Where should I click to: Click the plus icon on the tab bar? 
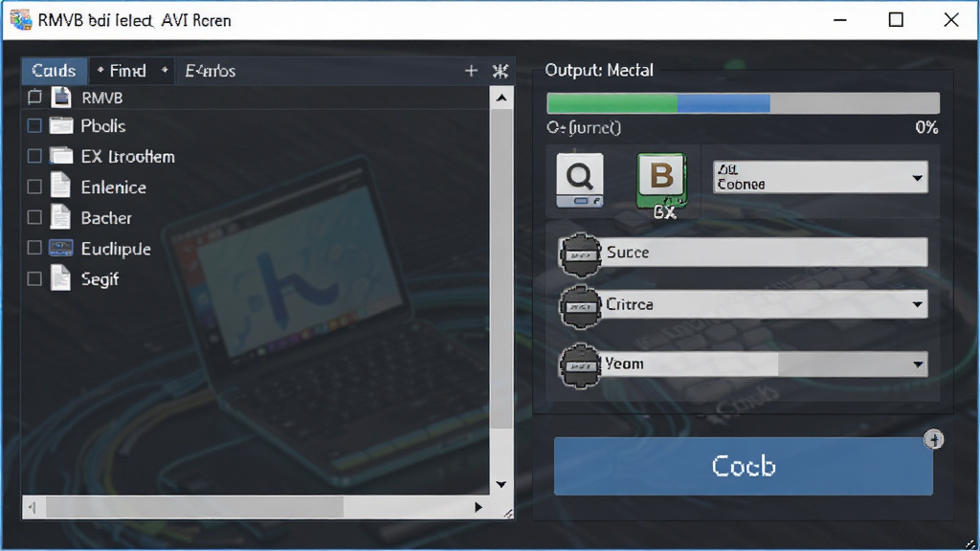(471, 71)
